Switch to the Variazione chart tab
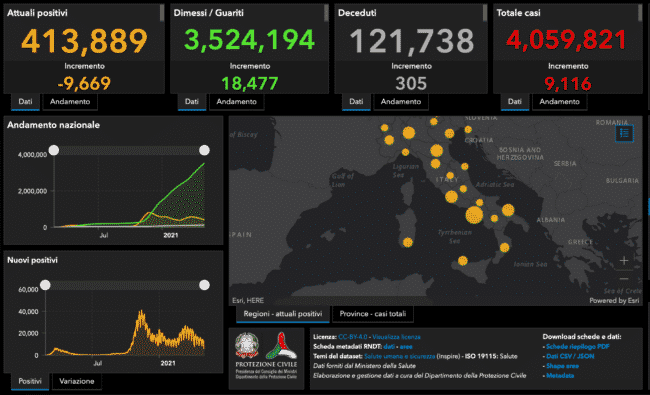Viewport: 650px width, 395px height. point(77,381)
